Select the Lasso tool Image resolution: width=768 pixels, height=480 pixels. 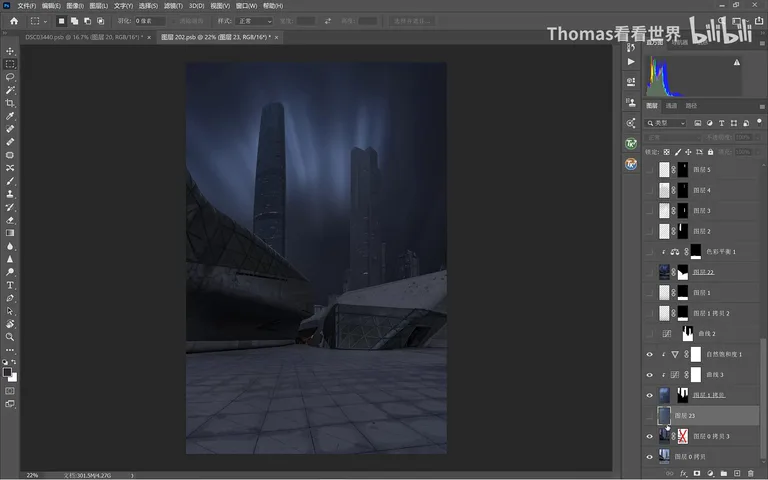tap(10, 77)
